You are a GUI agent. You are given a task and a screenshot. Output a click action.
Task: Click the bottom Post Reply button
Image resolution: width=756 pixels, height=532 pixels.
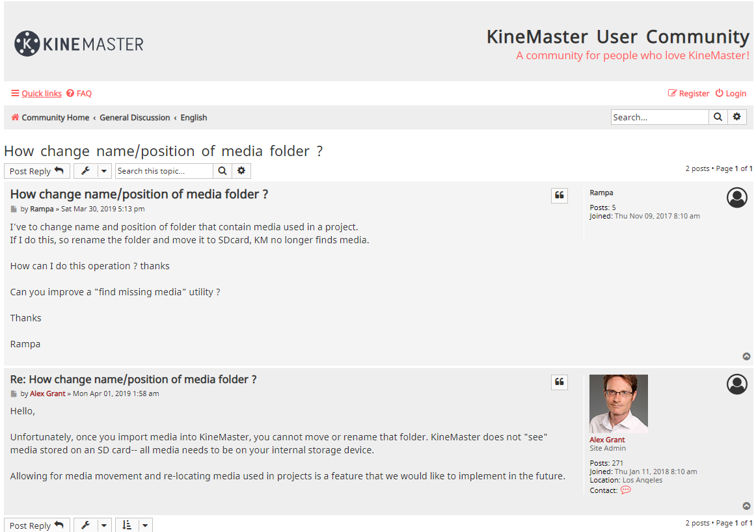tap(36, 525)
